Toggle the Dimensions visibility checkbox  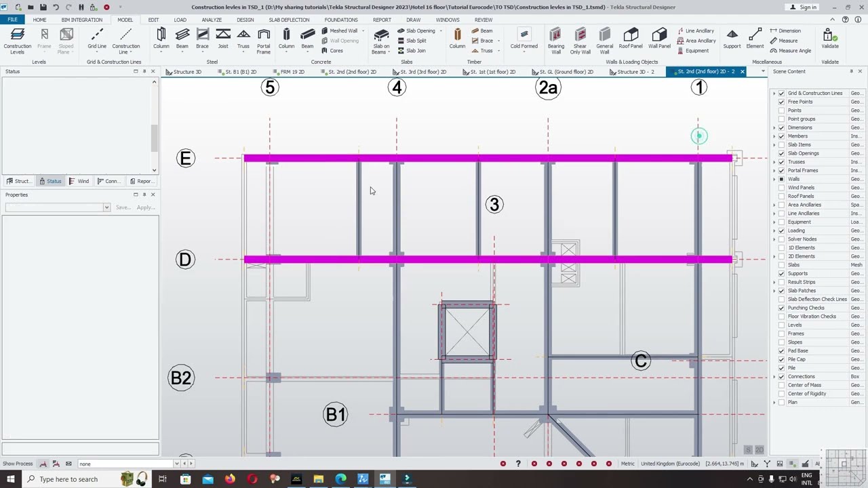[781, 127]
